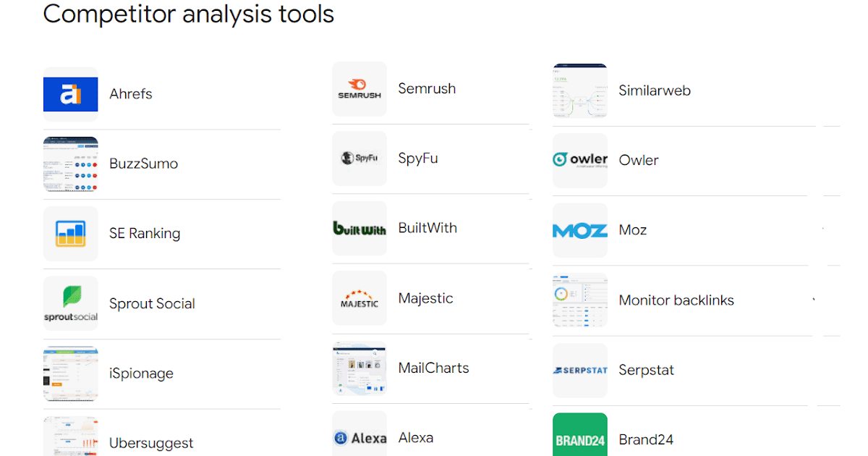Open the iSpionage preview thumbnail
This screenshot has height=456, width=868.
click(x=70, y=373)
